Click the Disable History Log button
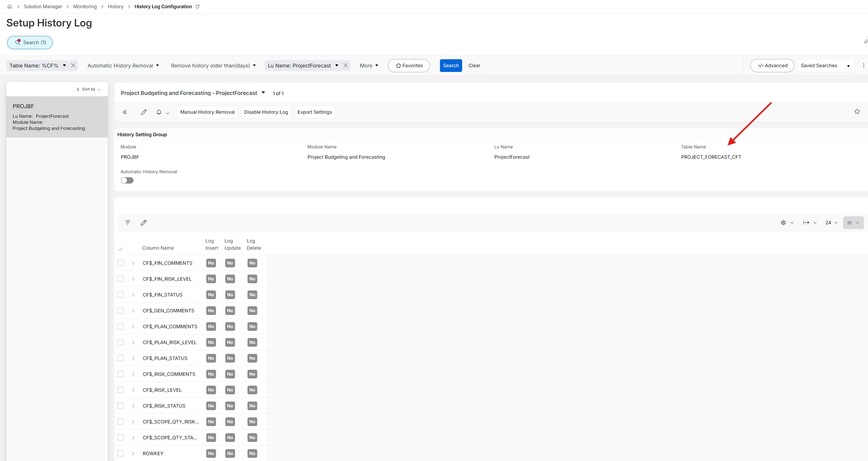The width and height of the screenshot is (868, 461). coord(266,112)
